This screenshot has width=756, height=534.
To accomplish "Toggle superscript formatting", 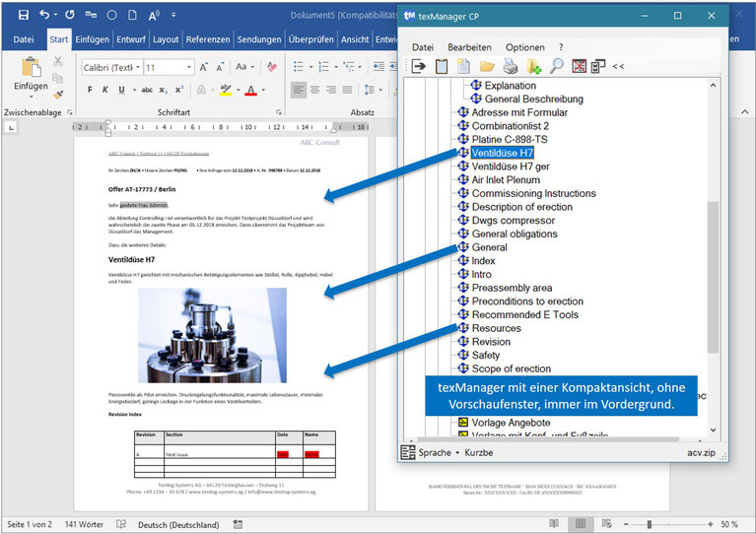I will [178, 90].
